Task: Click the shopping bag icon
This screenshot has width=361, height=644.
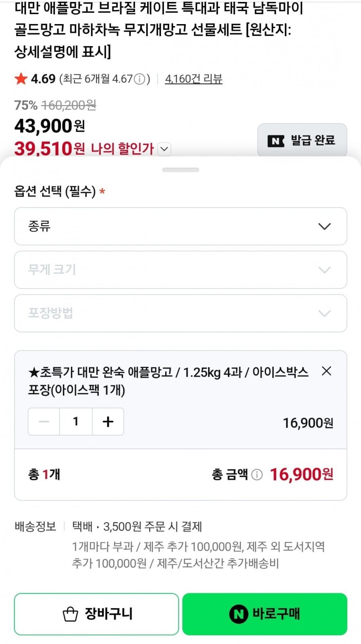Action: [x=71, y=614]
